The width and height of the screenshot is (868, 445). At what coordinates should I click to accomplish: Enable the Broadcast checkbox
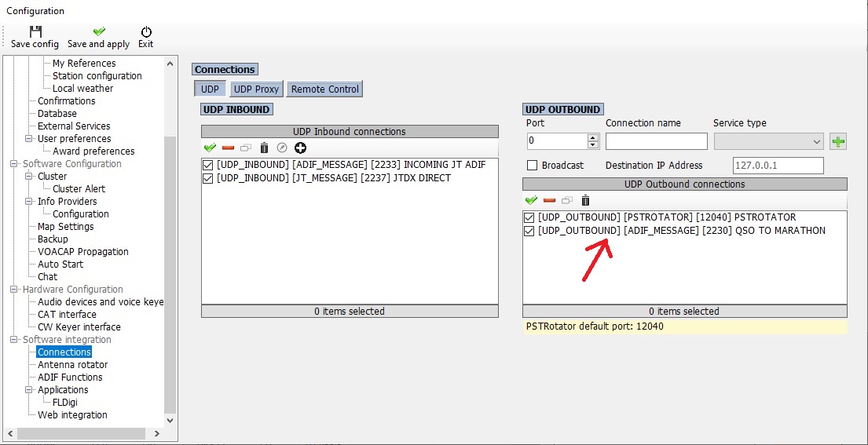(x=532, y=166)
